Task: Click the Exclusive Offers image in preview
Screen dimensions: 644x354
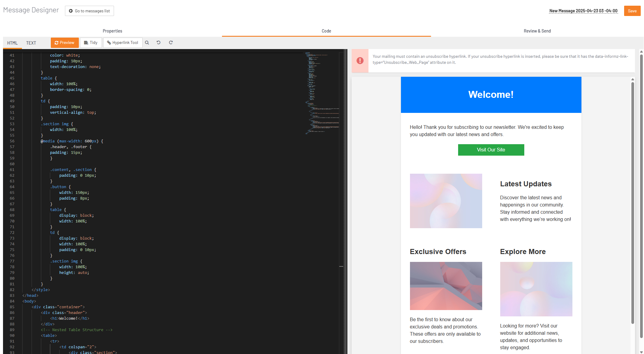Action: pyautogui.click(x=446, y=286)
